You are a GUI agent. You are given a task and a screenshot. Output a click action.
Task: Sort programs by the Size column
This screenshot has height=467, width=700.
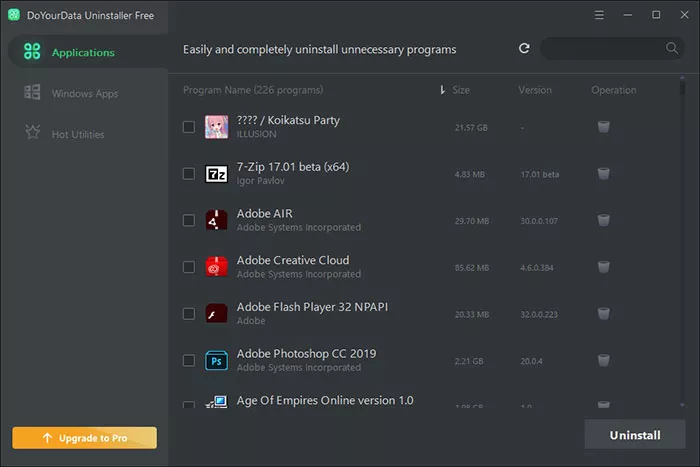pyautogui.click(x=461, y=90)
